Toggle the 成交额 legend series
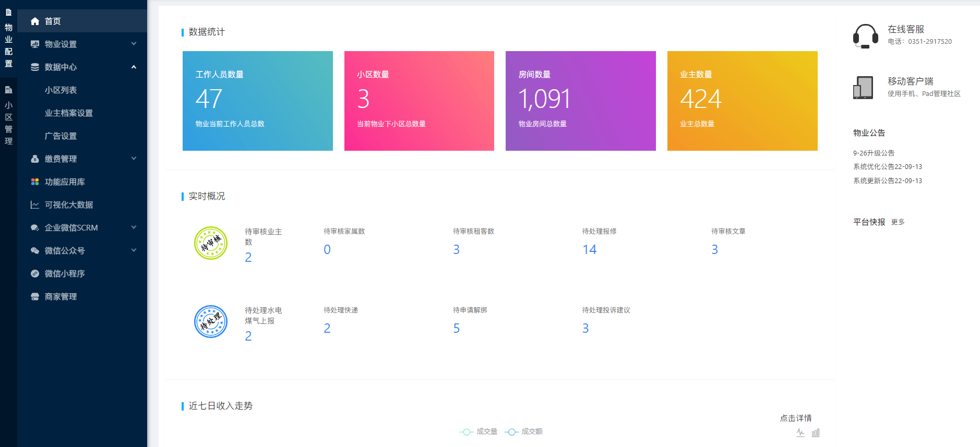This screenshot has width=980, height=447. 524,432
